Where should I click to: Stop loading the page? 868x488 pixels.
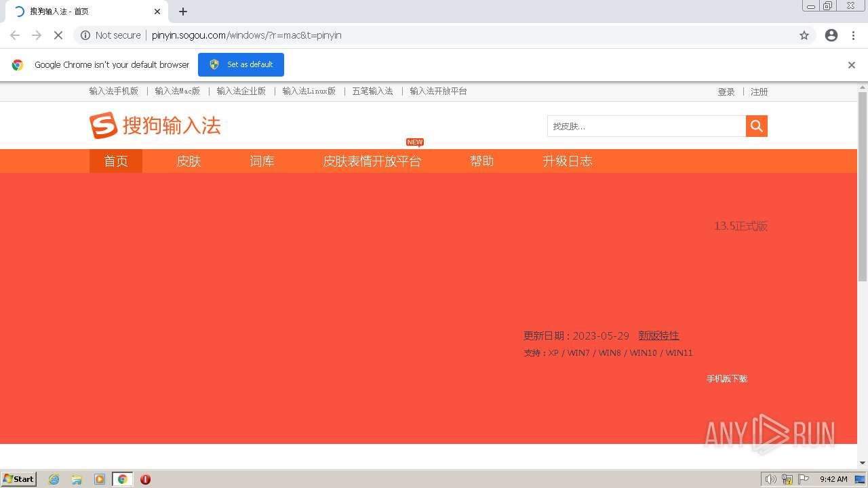pos(58,35)
